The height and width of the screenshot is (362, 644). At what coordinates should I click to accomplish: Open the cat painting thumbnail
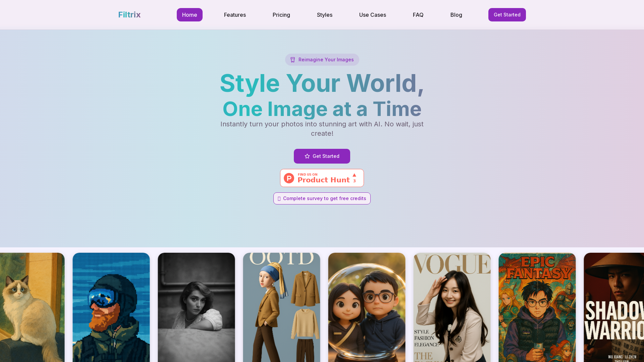click(x=32, y=307)
